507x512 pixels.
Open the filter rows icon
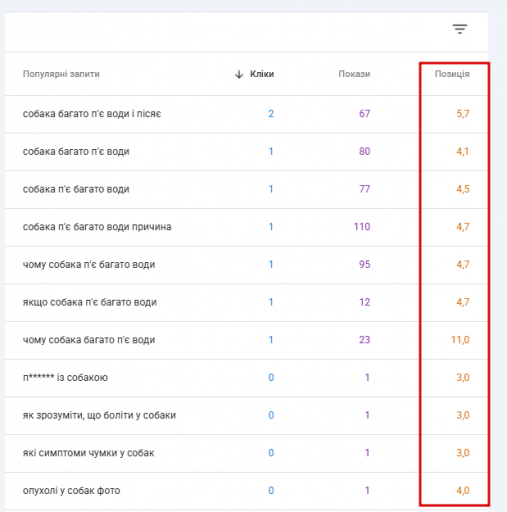click(460, 29)
